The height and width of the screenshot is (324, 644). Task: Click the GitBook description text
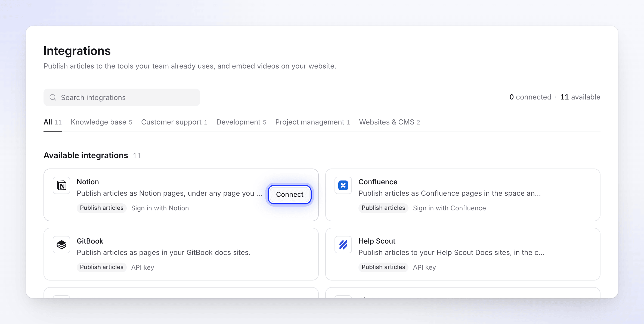coord(163,253)
